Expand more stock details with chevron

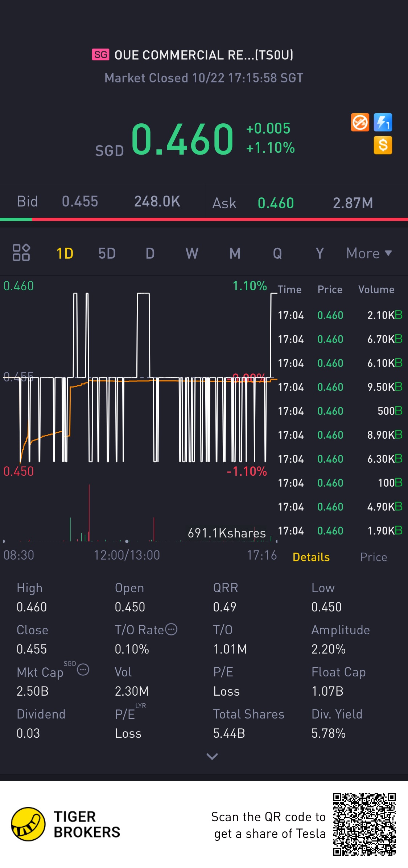[212, 757]
